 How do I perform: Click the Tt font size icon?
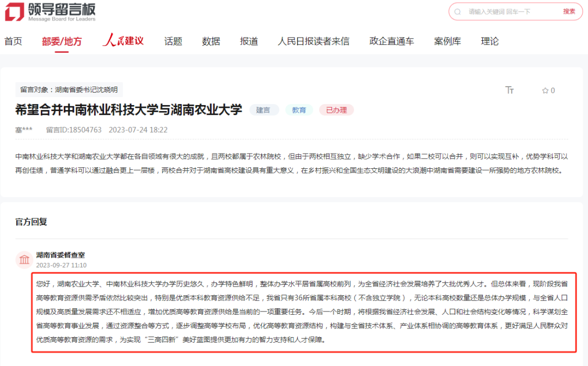point(510,90)
